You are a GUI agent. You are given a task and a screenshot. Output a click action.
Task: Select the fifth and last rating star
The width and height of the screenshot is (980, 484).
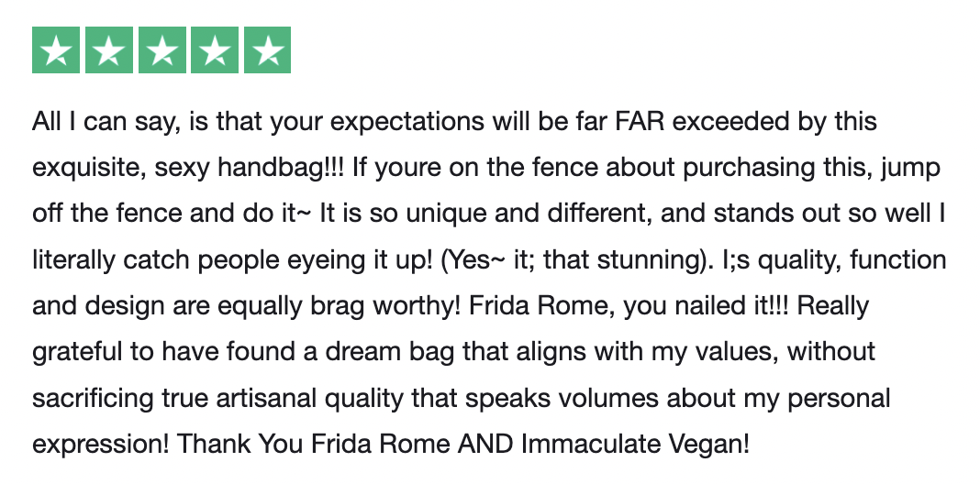[x=268, y=50]
